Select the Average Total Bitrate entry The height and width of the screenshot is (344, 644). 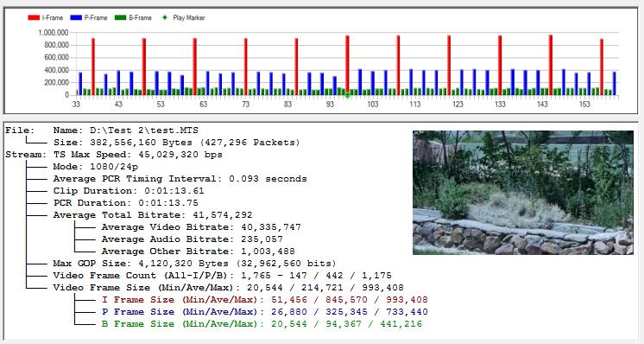click(153, 215)
